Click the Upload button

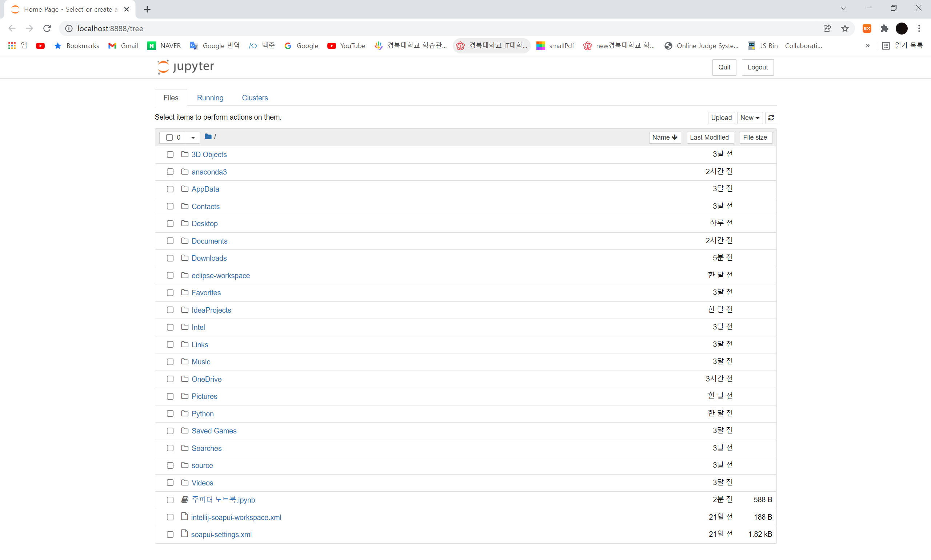pos(721,118)
